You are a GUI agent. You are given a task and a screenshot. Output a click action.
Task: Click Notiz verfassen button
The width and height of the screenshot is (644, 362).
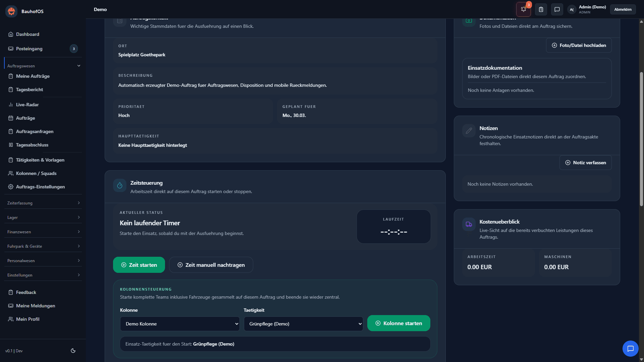[585, 163]
